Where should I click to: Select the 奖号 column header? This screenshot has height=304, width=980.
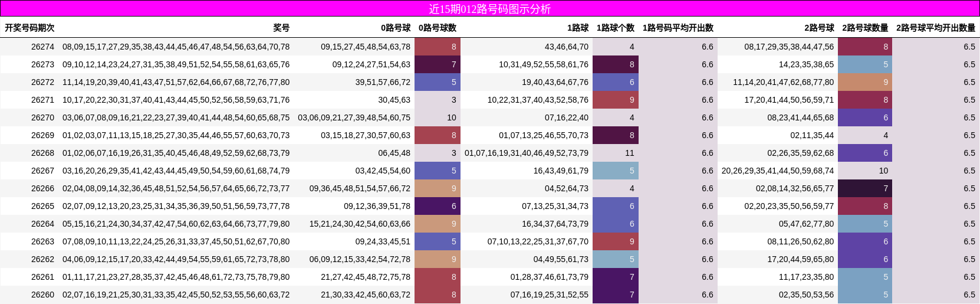click(281, 28)
